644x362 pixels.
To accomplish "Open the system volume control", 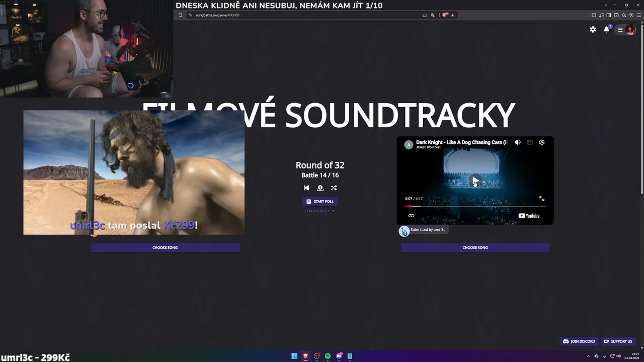I will (x=619, y=356).
